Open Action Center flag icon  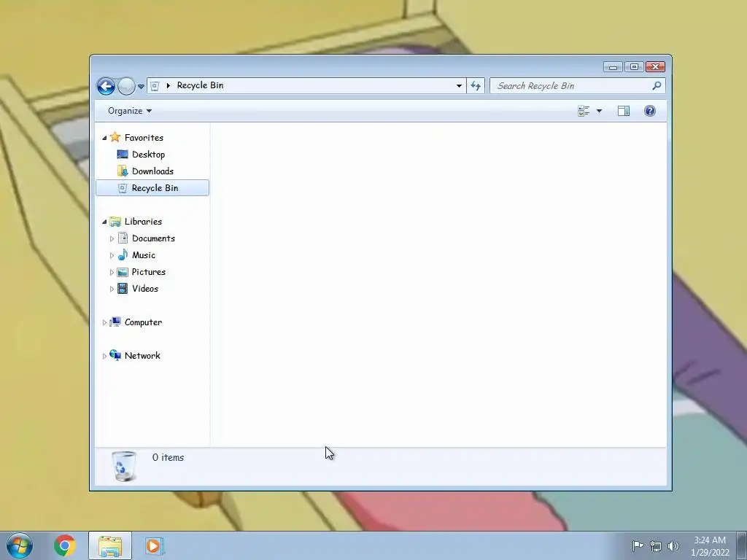pos(638,545)
